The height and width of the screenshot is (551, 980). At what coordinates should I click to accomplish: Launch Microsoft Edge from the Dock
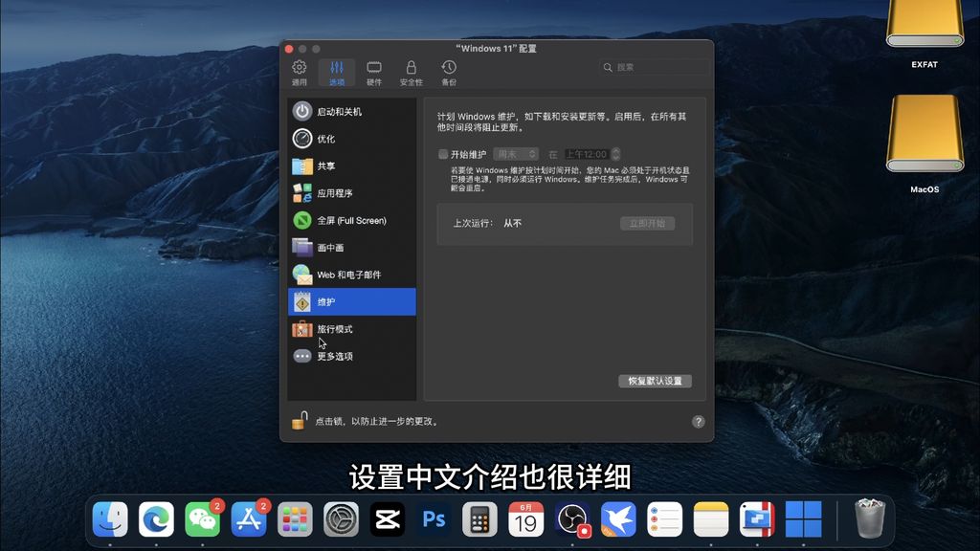pos(156,519)
